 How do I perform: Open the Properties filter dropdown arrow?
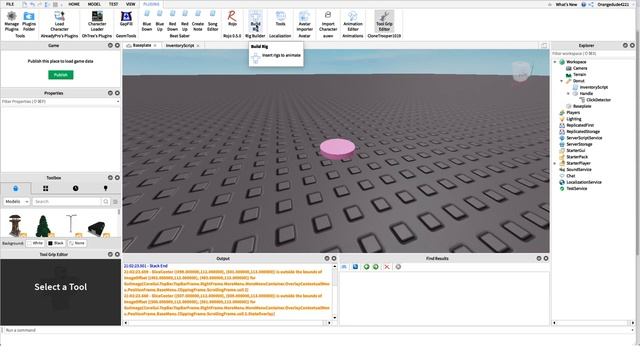[118, 101]
